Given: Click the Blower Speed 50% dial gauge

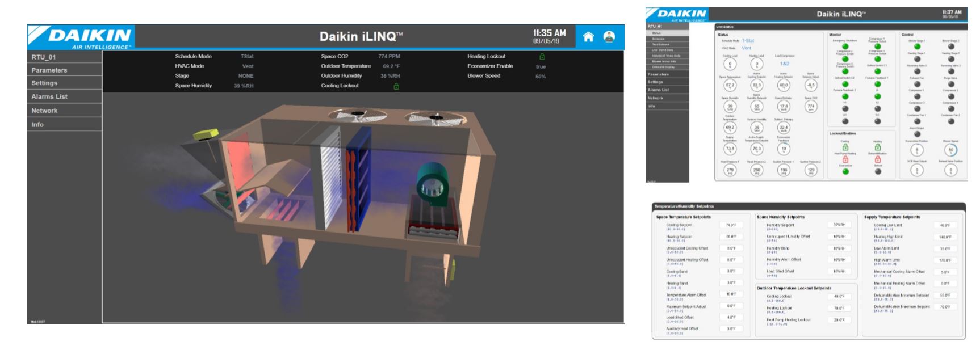Looking at the screenshot, I should tap(950, 150).
